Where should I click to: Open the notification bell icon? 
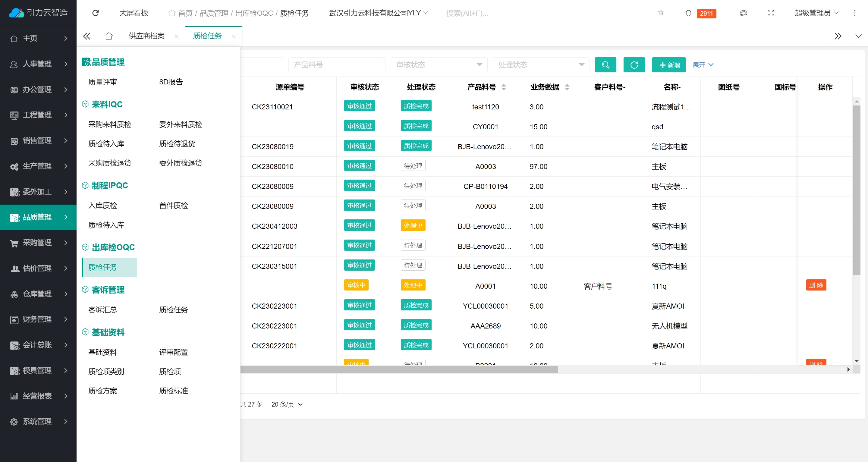pyautogui.click(x=688, y=13)
